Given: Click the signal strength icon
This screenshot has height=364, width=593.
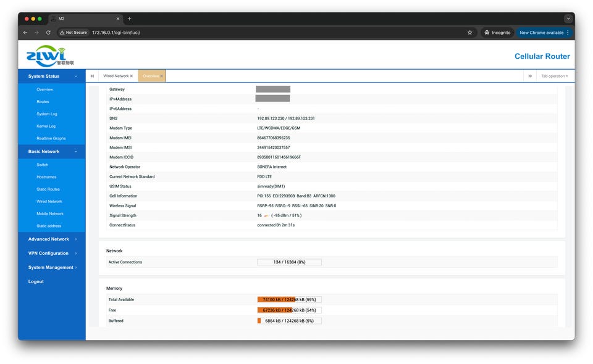Looking at the screenshot, I should pyautogui.click(x=266, y=215).
